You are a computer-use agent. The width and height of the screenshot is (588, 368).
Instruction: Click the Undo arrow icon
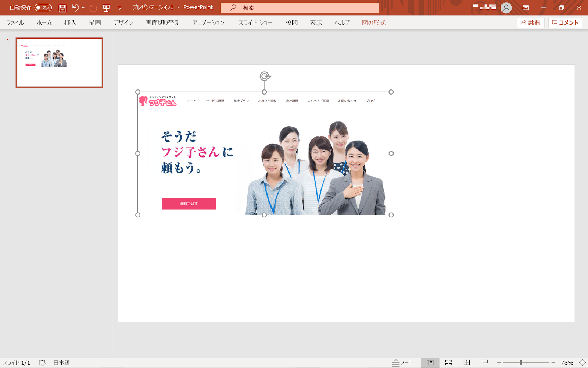(x=75, y=7)
